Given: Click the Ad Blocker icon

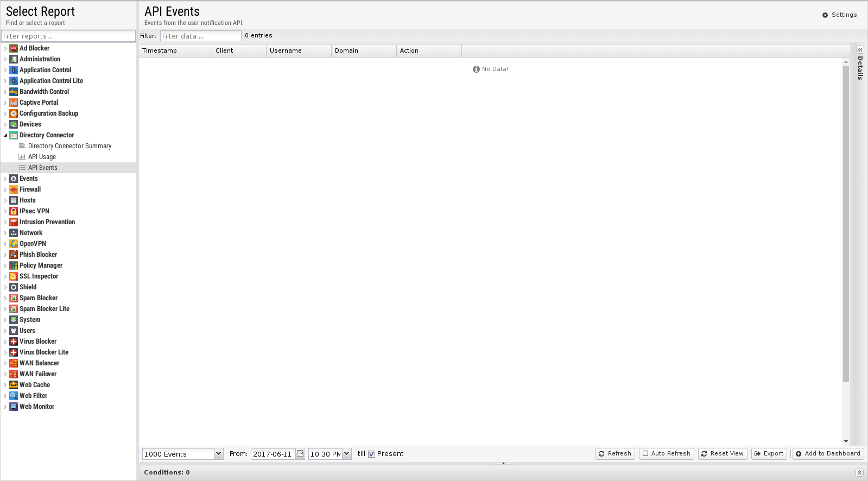Looking at the screenshot, I should [x=14, y=48].
